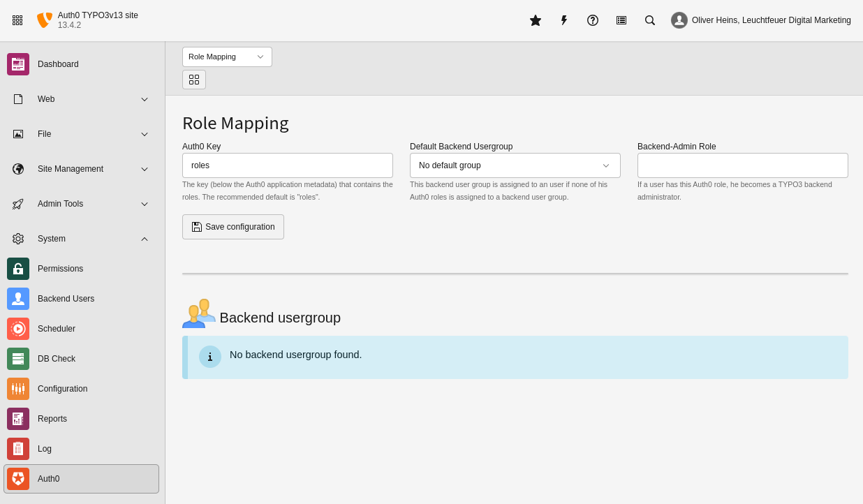Click the Auth0 shield icon
Image resolution: width=863 pixels, height=504 pixels.
point(18,479)
